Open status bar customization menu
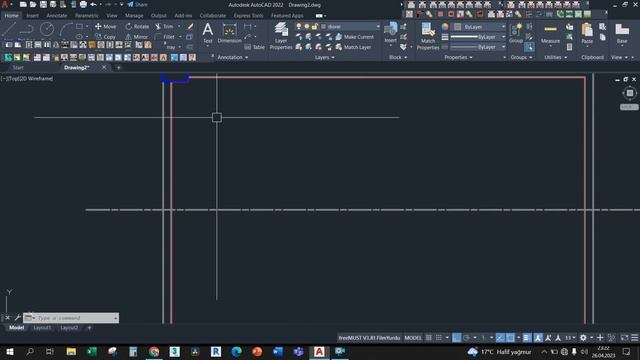The width and height of the screenshot is (640, 360). coord(635,338)
